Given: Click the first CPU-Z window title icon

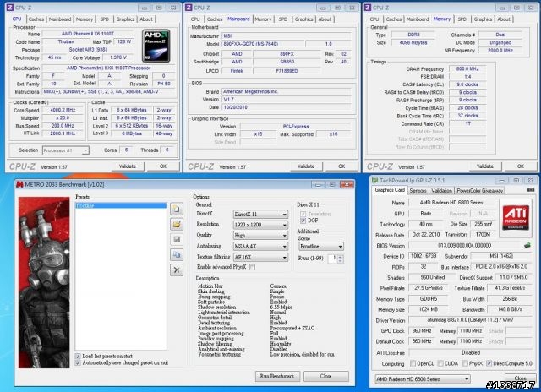Looking at the screenshot, I should click(x=10, y=8).
